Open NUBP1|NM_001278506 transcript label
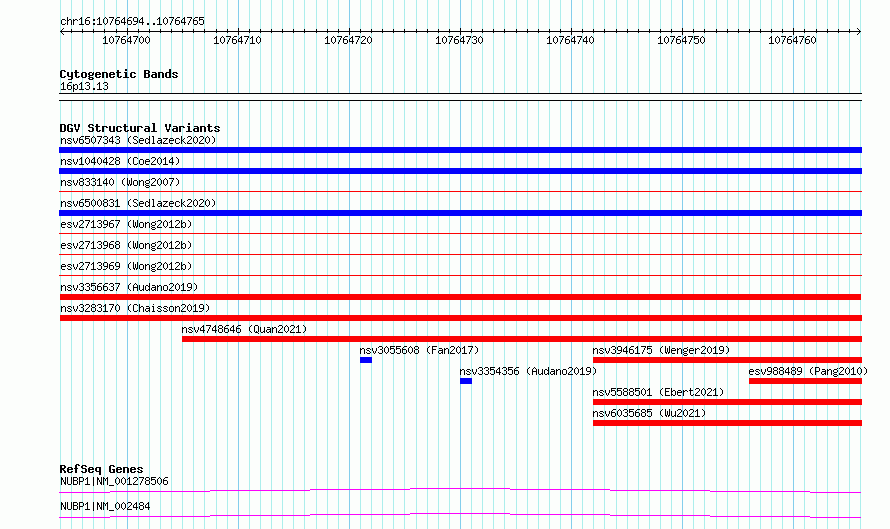890x529 pixels. pyautogui.click(x=114, y=481)
